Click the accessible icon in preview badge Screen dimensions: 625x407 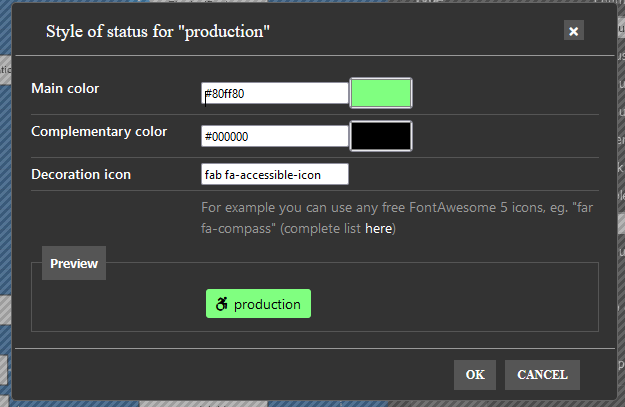(x=222, y=304)
